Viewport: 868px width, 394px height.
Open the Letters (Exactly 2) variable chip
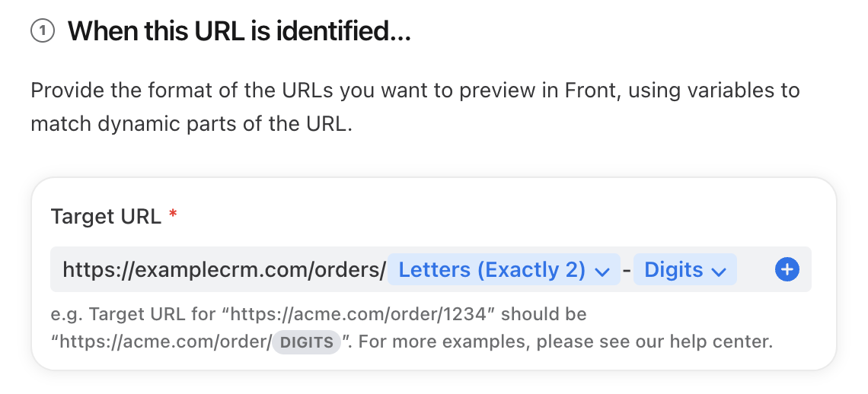pos(504,269)
